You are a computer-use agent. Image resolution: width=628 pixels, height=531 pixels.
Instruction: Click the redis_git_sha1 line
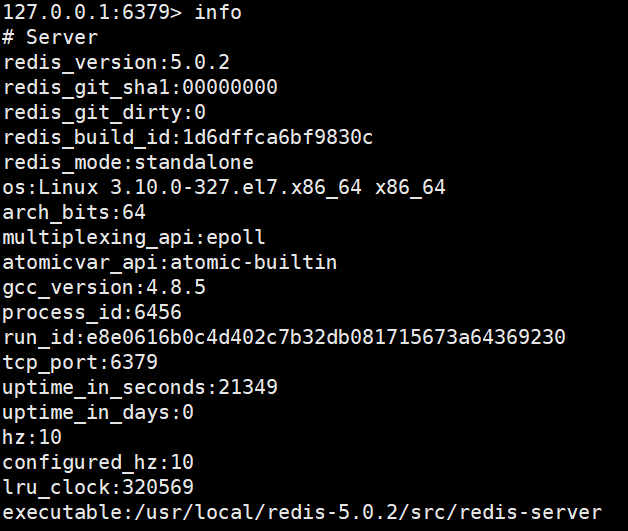(140, 87)
